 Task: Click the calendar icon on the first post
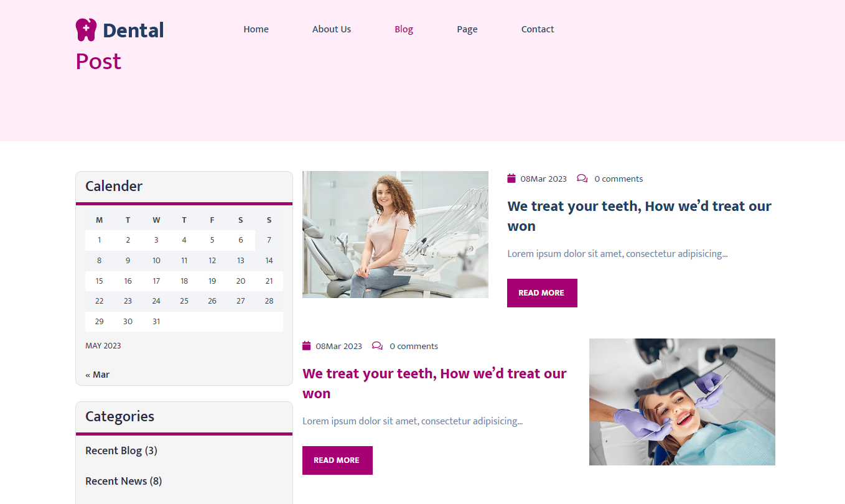(511, 179)
